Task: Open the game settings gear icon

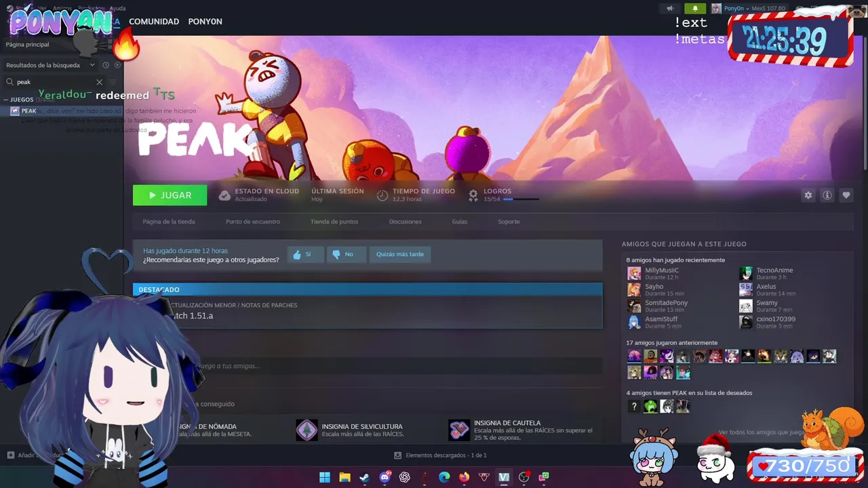Action: coord(808,195)
